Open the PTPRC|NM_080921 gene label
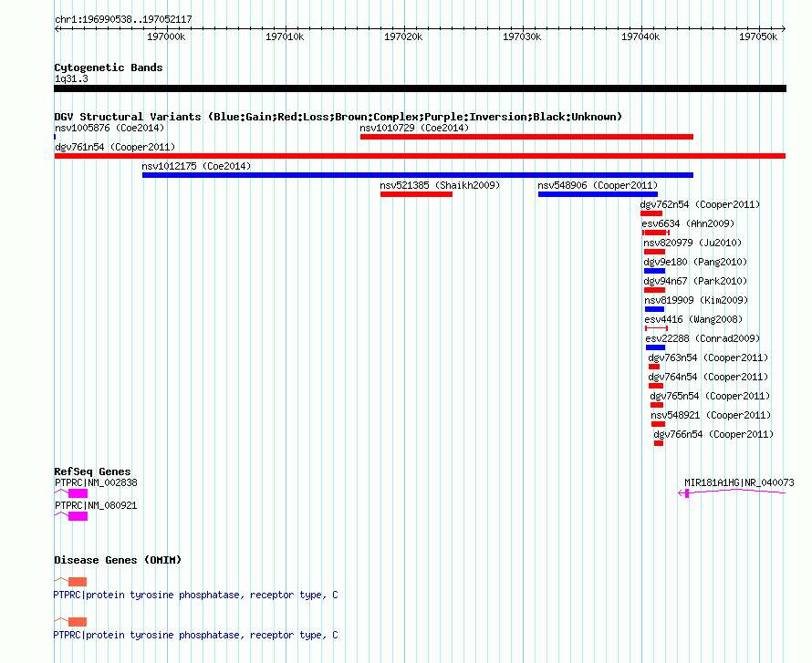The image size is (812, 663). point(96,505)
